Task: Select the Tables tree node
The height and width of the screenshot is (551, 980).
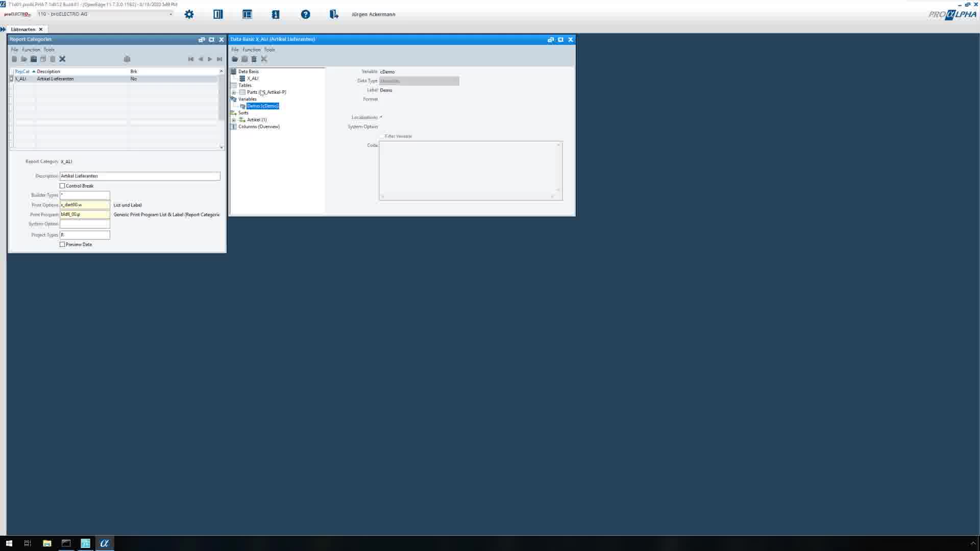Action: point(245,85)
